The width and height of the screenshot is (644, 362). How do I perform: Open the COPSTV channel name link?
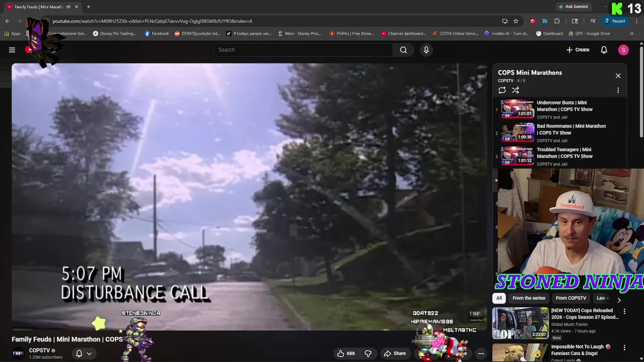tap(39, 350)
